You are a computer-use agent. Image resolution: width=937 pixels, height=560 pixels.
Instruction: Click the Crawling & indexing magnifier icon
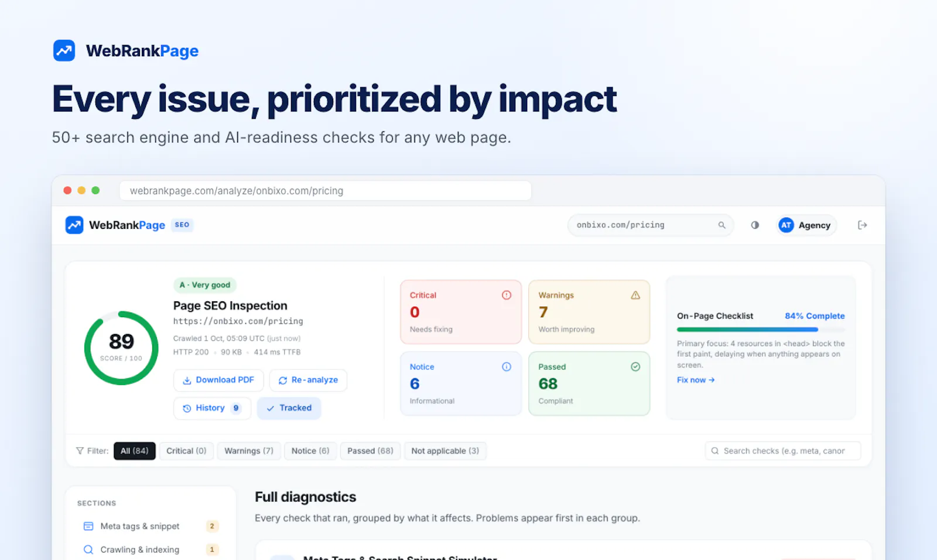88,549
